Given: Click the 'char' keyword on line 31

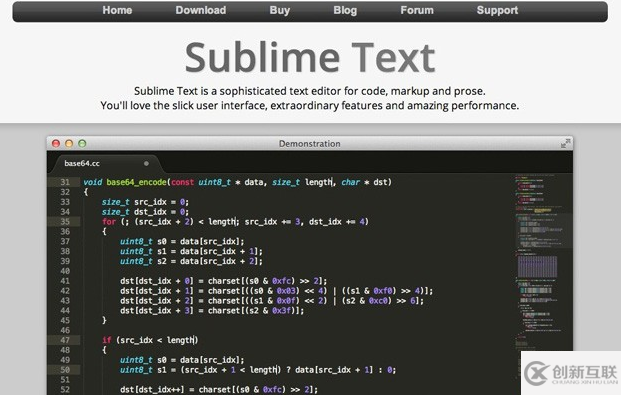Looking at the screenshot, I should click(x=351, y=182).
